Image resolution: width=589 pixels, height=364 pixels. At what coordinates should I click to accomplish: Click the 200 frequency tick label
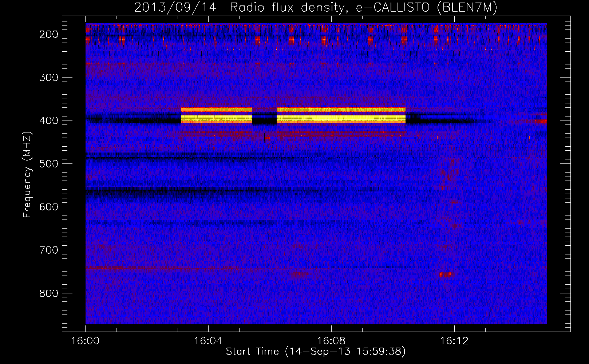click(x=48, y=34)
